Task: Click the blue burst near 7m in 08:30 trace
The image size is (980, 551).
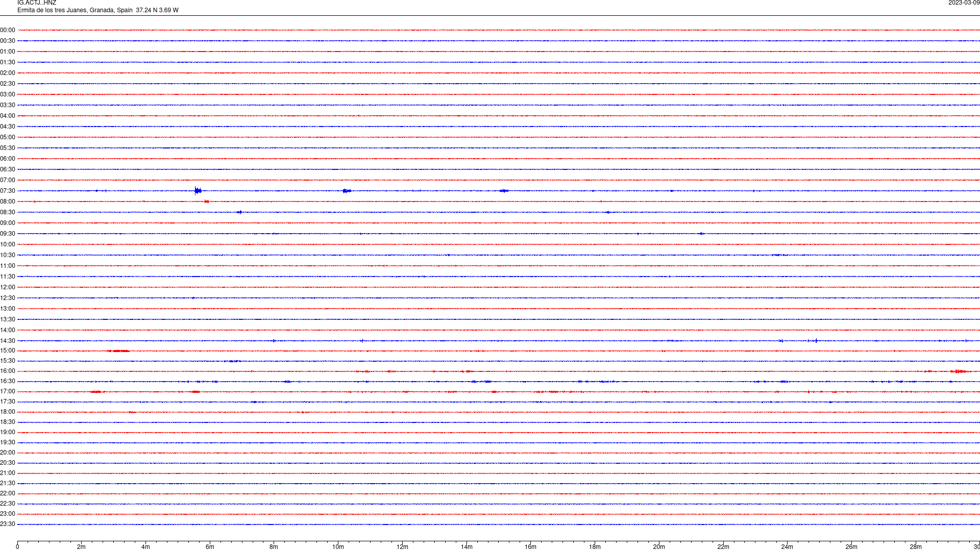Action: tap(239, 212)
